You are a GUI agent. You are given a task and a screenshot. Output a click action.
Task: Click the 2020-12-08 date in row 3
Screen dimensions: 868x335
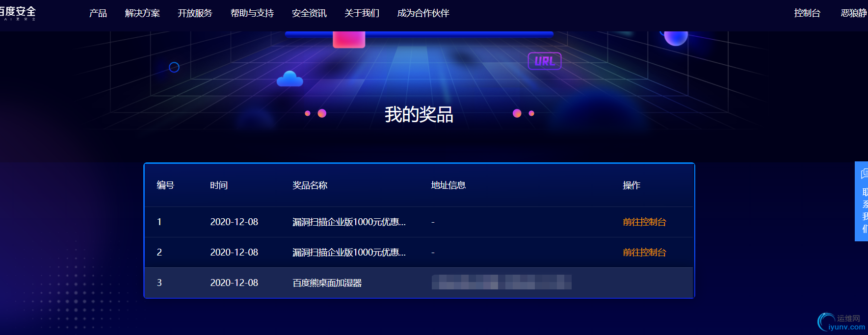234,283
